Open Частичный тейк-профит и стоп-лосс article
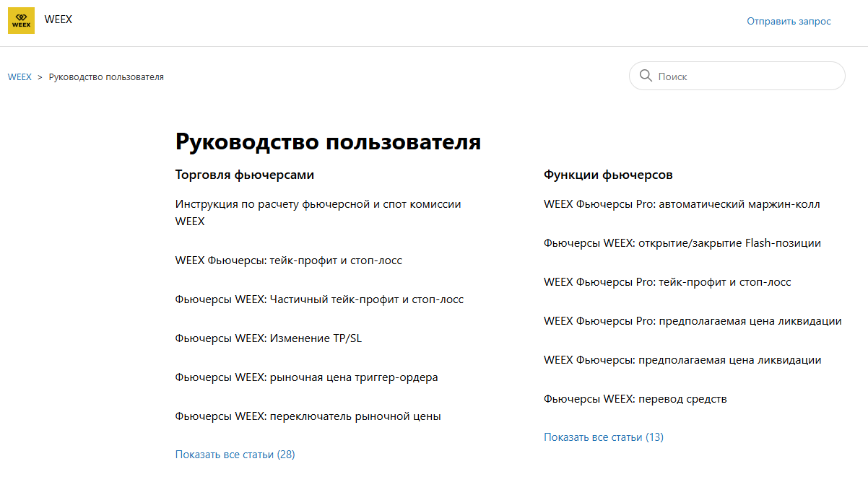The height and width of the screenshot is (482, 868). point(319,299)
